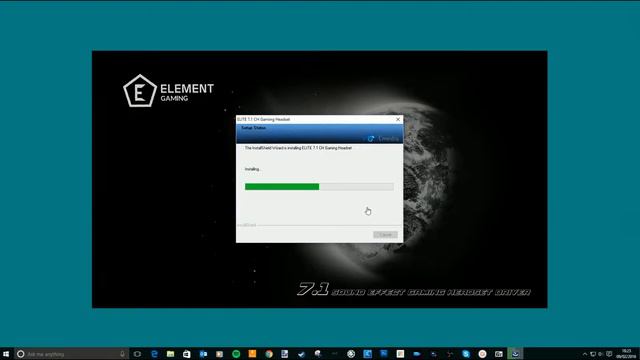Close the ELITE 7.1 CH Gaming Headset dialog
This screenshot has width=640, height=360.
[x=398, y=119]
